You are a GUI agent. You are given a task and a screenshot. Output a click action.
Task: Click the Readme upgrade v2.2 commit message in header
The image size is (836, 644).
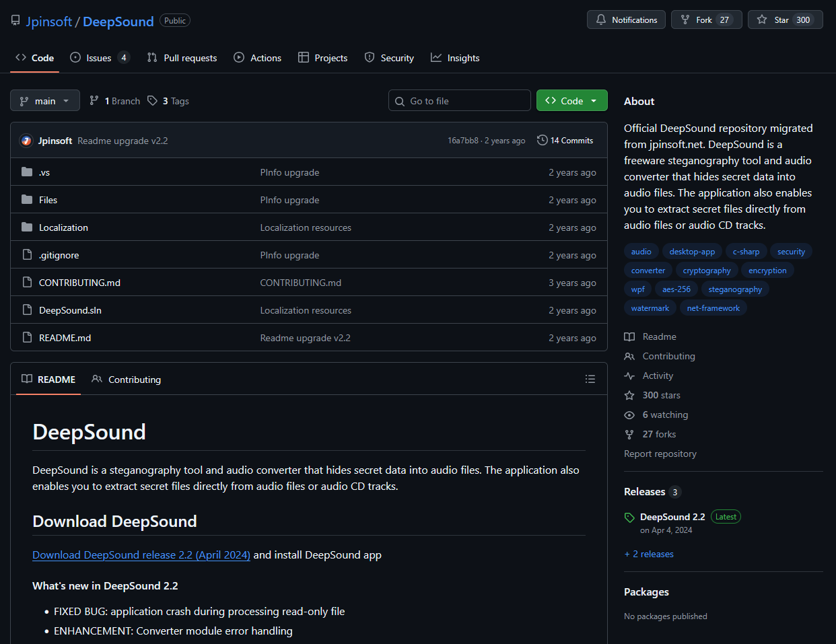click(123, 141)
